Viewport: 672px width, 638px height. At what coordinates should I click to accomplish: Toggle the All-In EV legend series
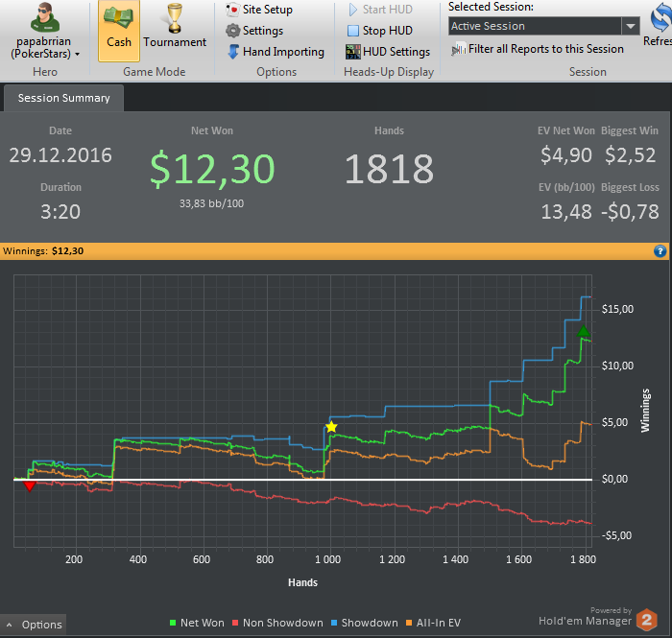pos(433,623)
